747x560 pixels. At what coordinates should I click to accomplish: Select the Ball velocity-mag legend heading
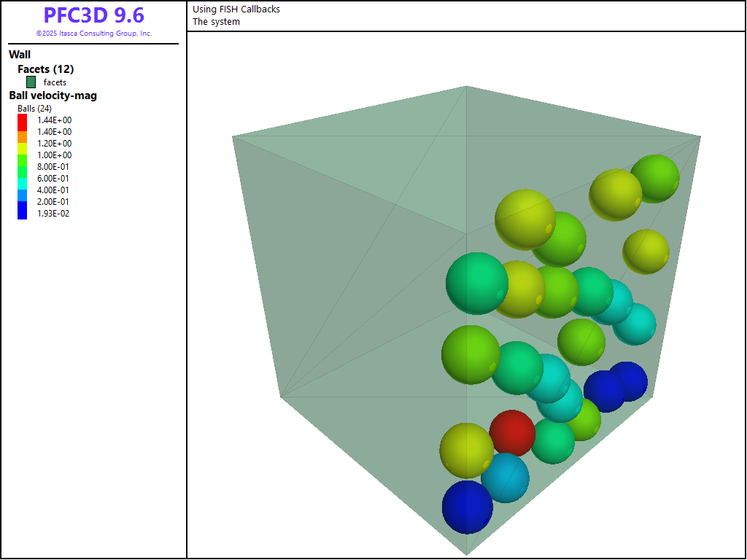[53, 96]
